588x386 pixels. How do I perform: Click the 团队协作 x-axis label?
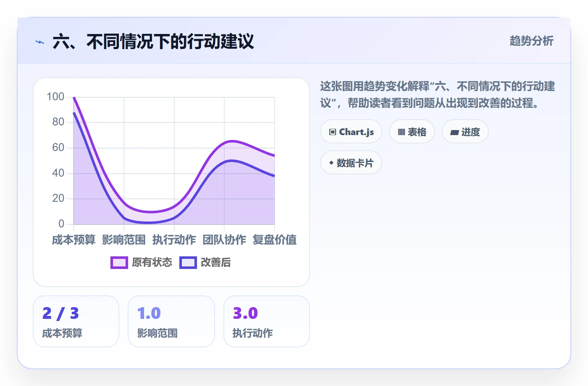coord(224,240)
